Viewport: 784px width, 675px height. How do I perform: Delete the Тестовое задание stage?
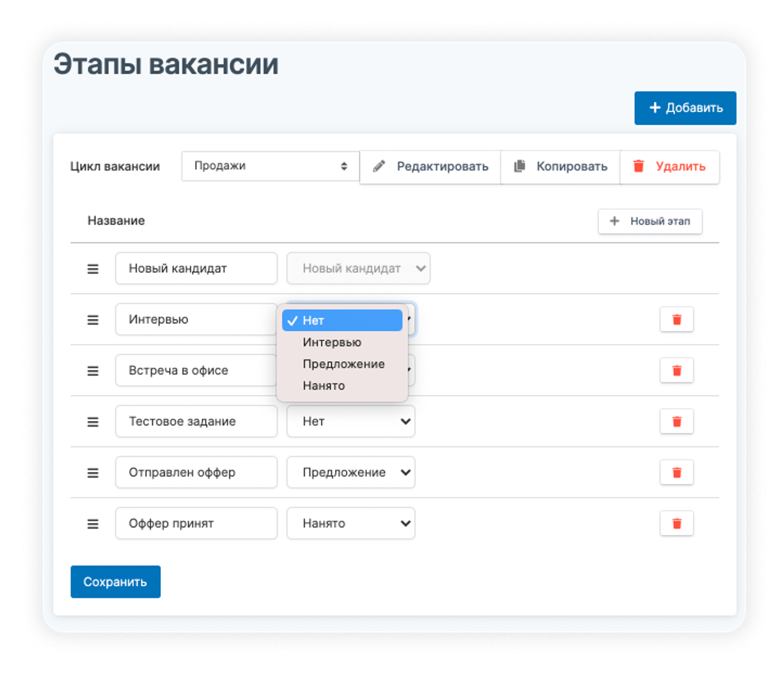pos(677,421)
